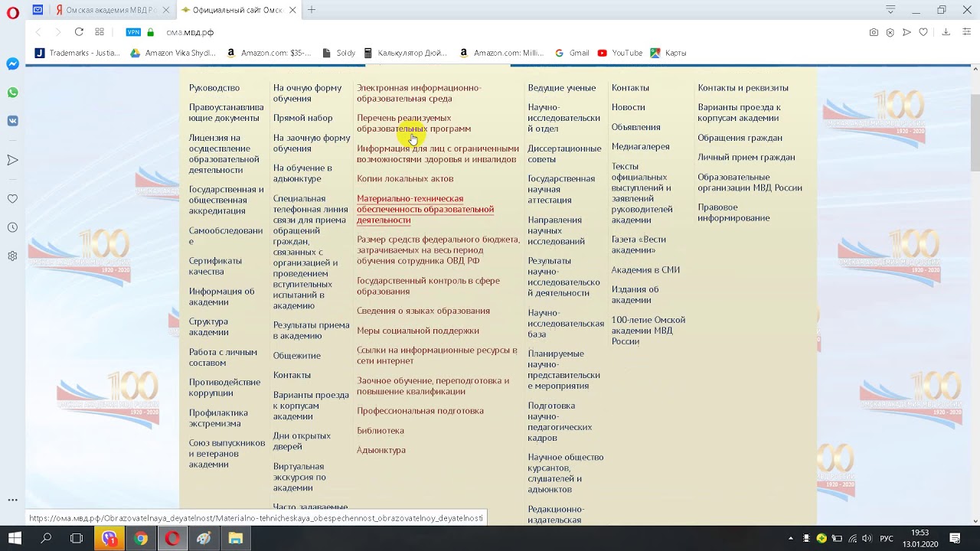The image size is (980, 551).
Task: Open the Карты bookmark
Action: (668, 53)
